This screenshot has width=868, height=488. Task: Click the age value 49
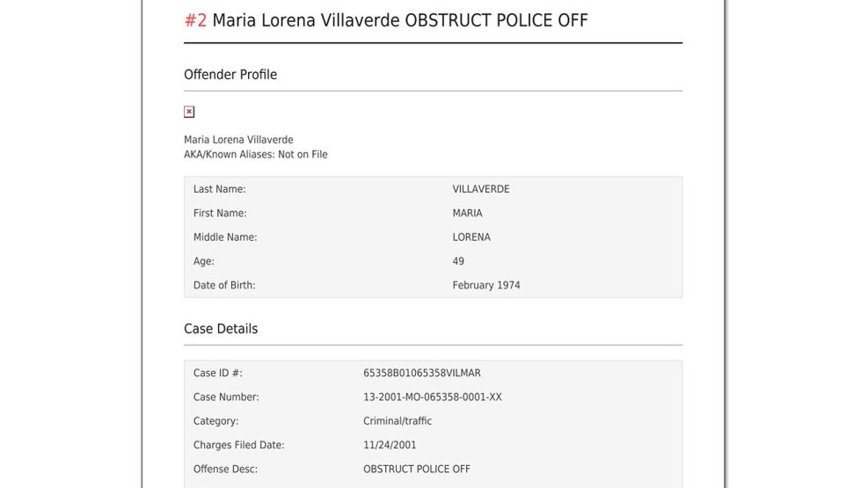click(458, 261)
